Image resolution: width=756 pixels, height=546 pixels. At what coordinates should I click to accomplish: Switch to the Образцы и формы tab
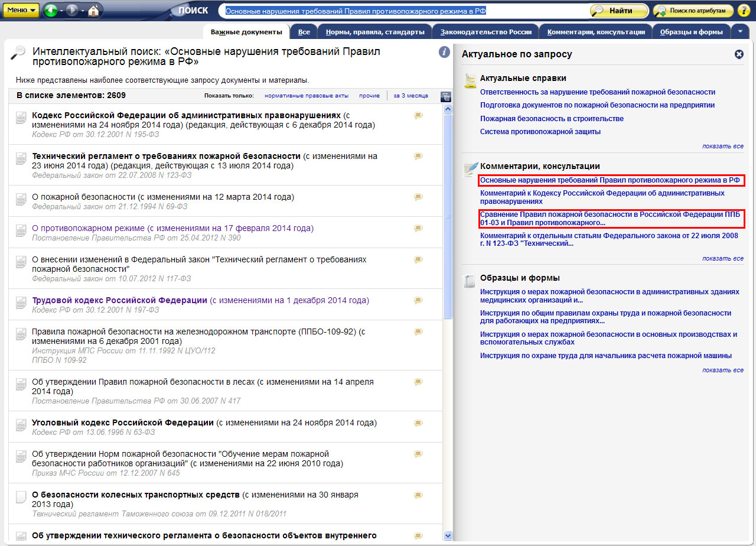coord(691,32)
